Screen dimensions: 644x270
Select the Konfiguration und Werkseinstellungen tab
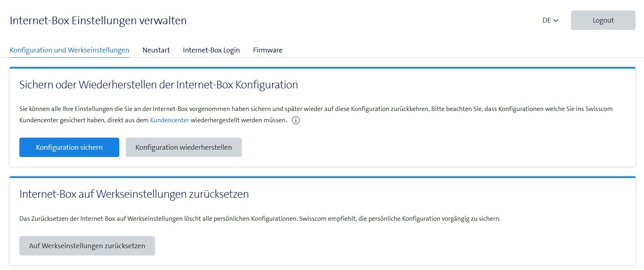pos(69,50)
